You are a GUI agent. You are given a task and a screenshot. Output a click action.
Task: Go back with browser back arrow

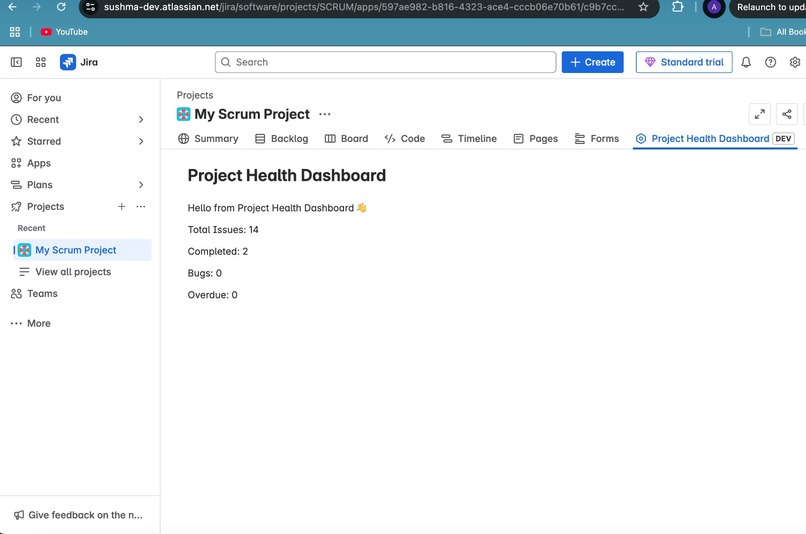pos(12,7)
